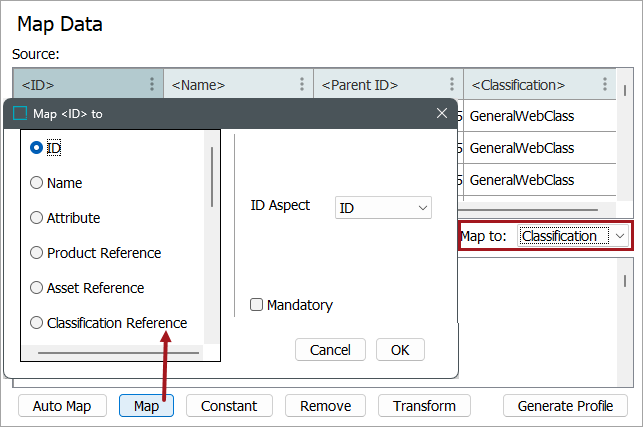Open the <Parent ID> column options menu
The width and height of the screenshot is (643, 427).
pos(451,84)
